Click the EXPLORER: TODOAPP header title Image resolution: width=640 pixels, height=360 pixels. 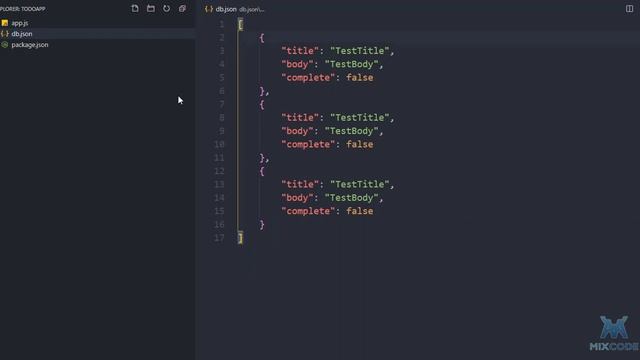pyautogui.click(x=23, y=9)
